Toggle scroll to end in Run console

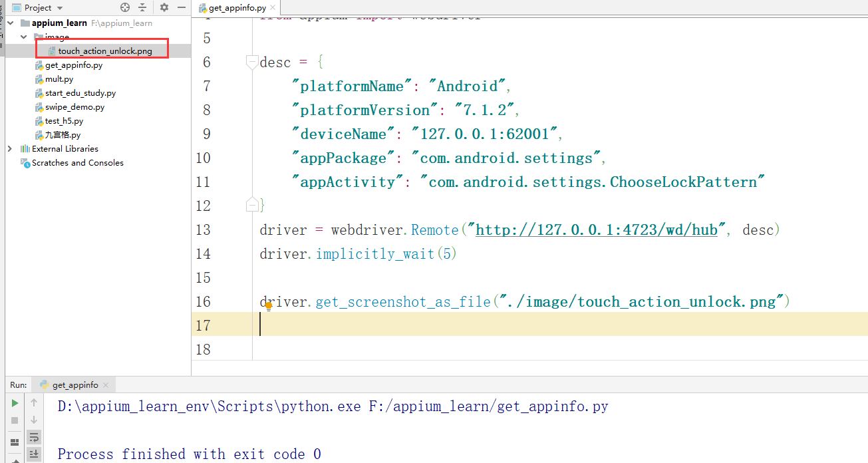pyautogui.click(x=33, y=454)
